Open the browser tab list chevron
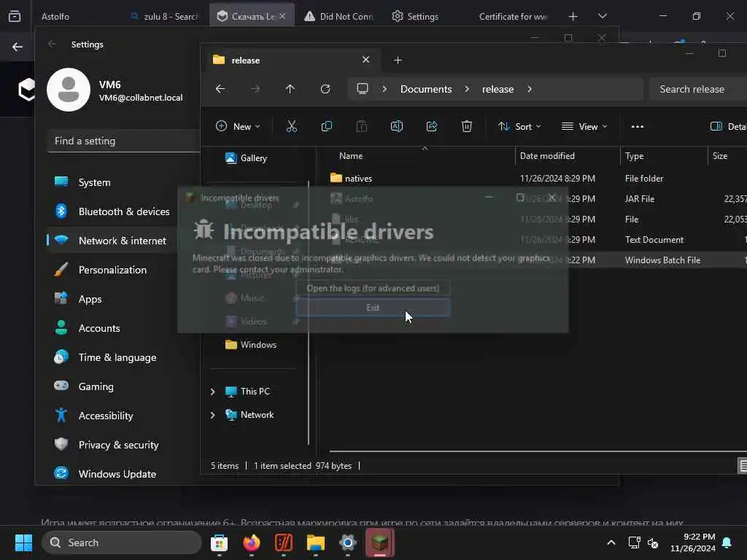Screen dimensions: 747x560 coord(602,16)
